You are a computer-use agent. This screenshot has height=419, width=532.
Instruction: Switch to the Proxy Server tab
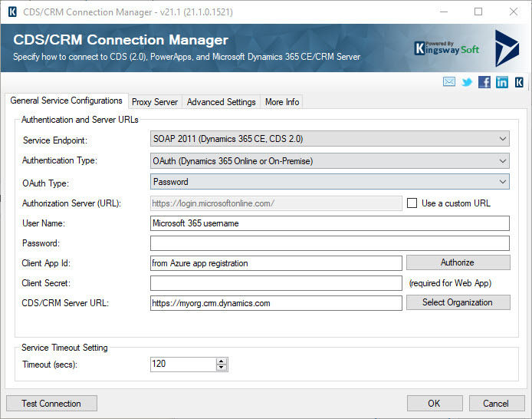155,102
